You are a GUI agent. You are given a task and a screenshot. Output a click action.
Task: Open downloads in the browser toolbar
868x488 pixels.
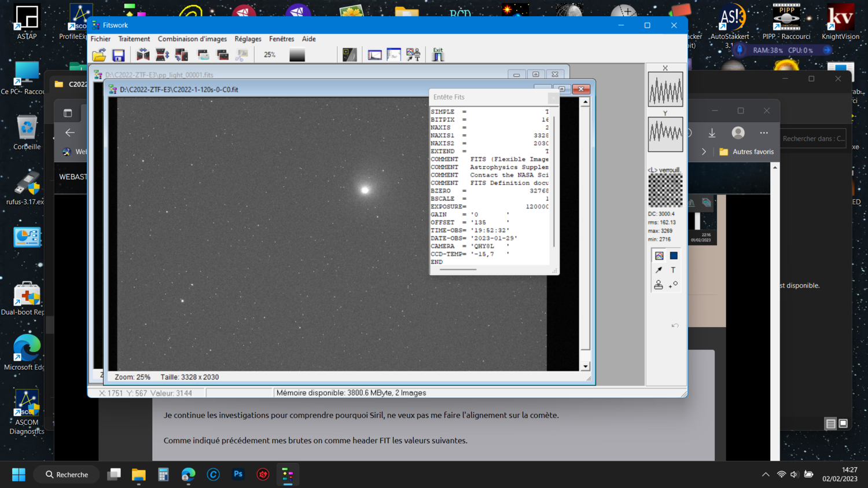click(x=712, y=133)
